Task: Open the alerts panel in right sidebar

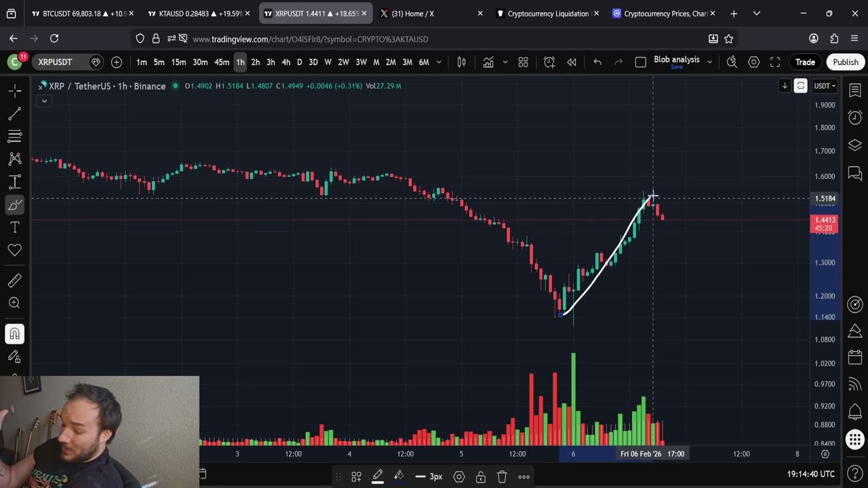Action: (854, 118)
